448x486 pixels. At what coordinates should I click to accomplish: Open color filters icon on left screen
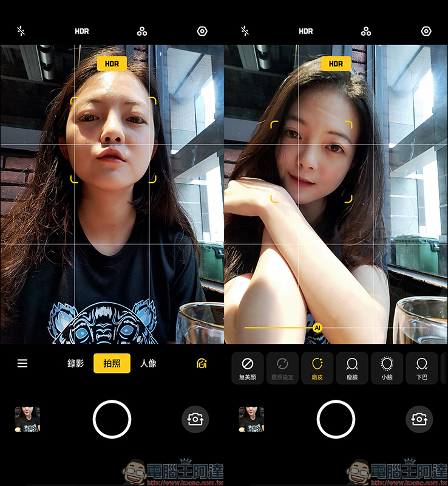pos(142,31)
